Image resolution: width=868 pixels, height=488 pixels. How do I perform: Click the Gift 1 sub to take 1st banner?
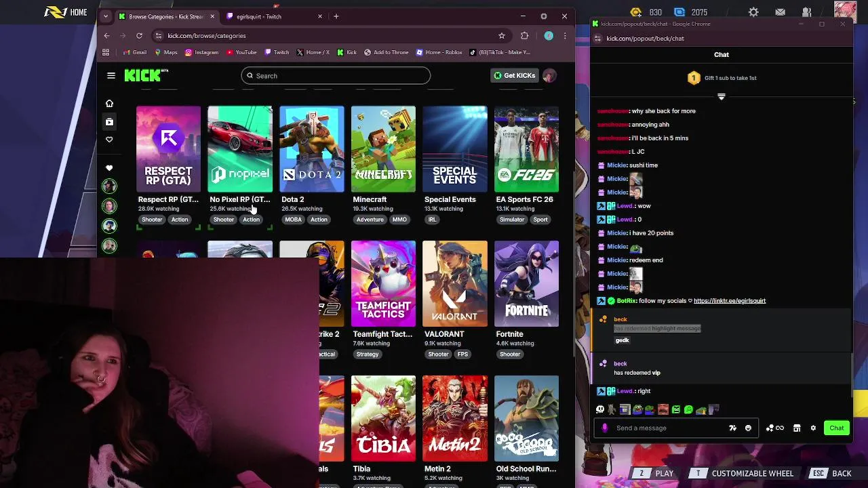coord(722,78)
